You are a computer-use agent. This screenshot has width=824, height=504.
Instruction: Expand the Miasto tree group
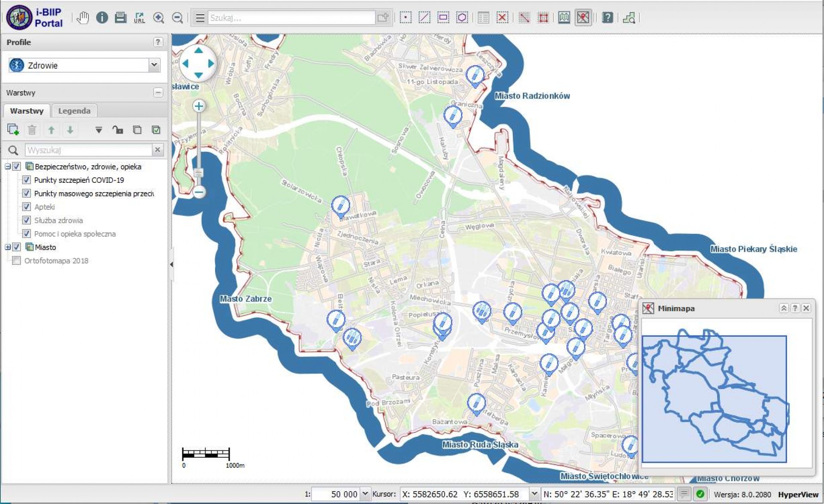(x=8, y=247)
